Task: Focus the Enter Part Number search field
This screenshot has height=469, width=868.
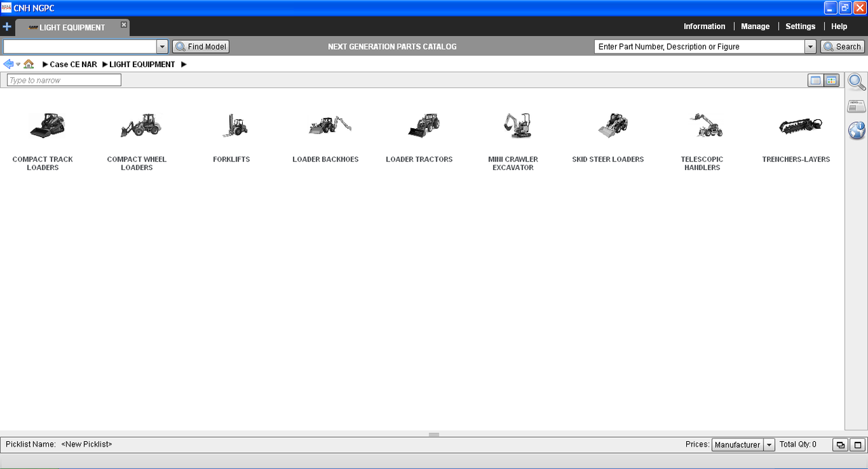Action: (x=700, y=47)
